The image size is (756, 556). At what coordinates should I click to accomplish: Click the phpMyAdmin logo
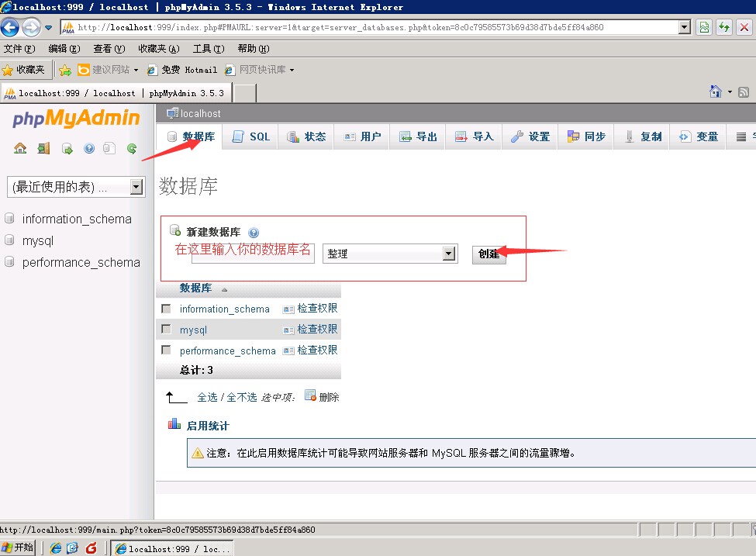76,118
